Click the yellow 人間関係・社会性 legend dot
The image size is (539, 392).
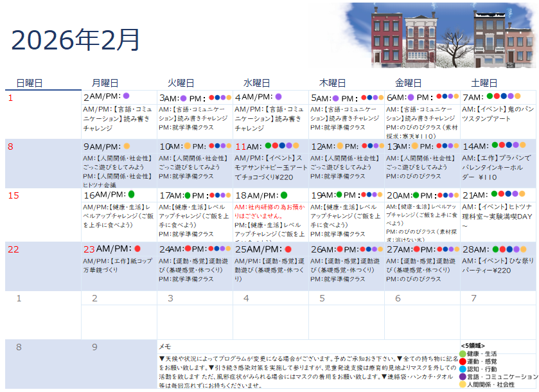[463, 384]
